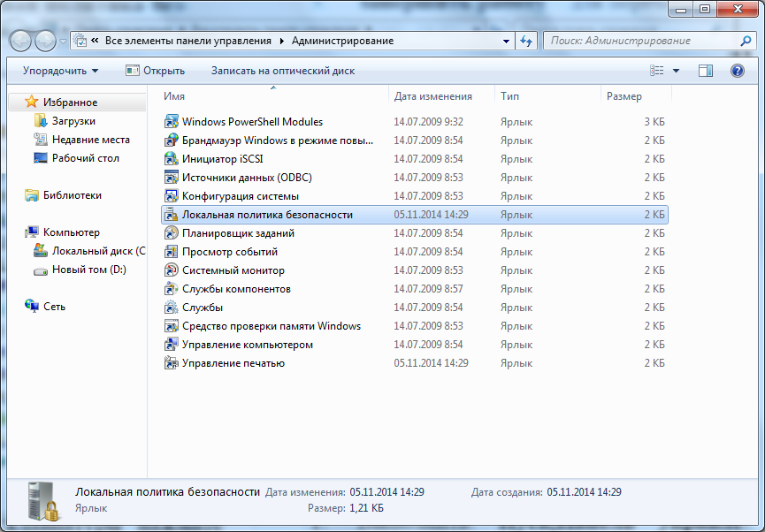This screenshot has width=765, height=532.
Task: Select Средство проверки памяти Windows icon
Action: (171, 326)
